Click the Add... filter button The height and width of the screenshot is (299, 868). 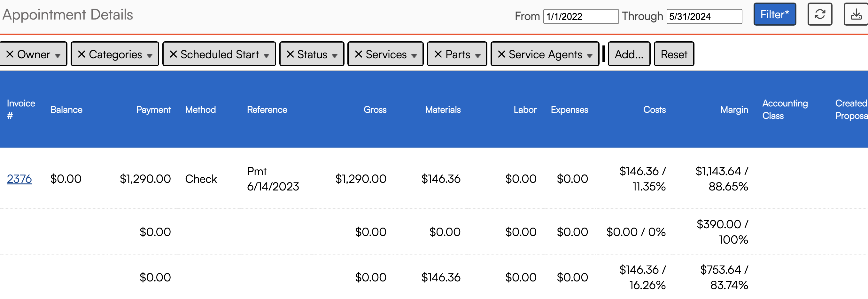(x=629, y=54)
